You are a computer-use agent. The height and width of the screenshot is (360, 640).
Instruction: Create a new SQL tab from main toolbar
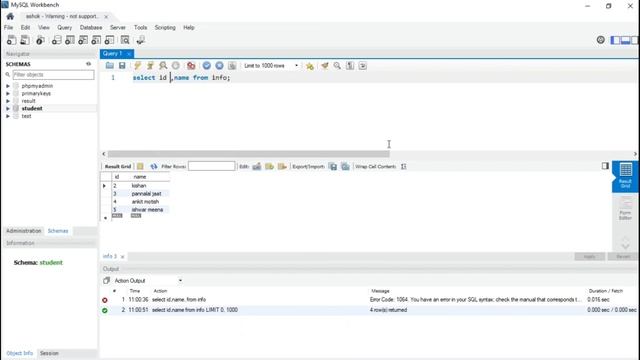(x=11, y=40)
